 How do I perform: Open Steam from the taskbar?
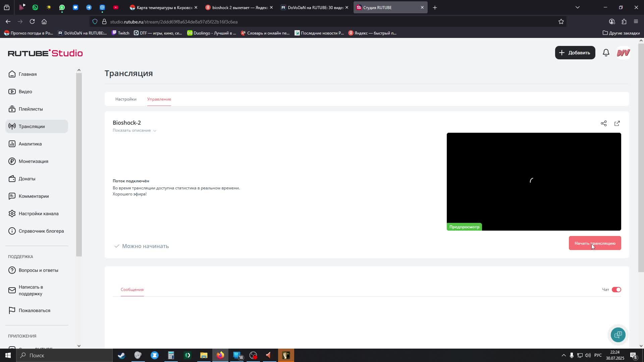click(x=121, y=355)
